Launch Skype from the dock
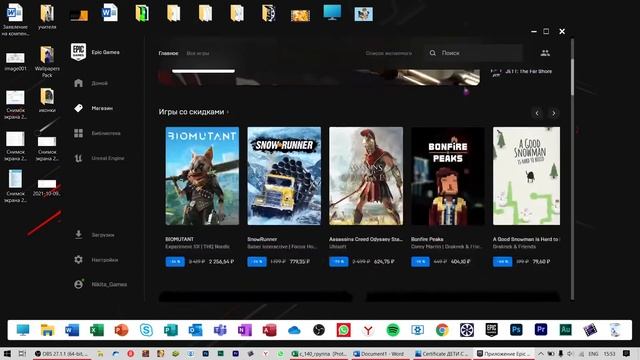 (x=146, y=330)
